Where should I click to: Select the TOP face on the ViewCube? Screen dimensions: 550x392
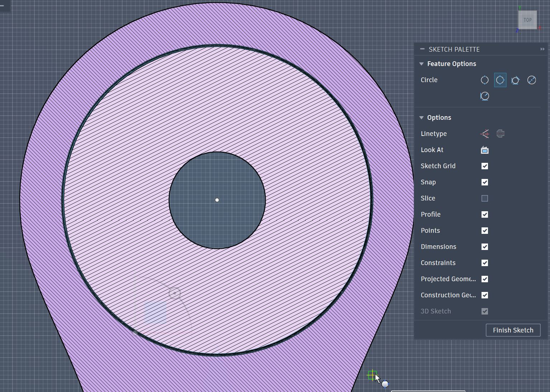coord(527,20)
